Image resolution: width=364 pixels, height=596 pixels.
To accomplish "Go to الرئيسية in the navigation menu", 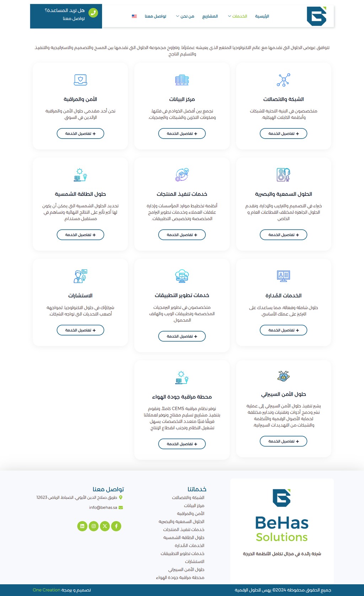I will tap(262, 16).
